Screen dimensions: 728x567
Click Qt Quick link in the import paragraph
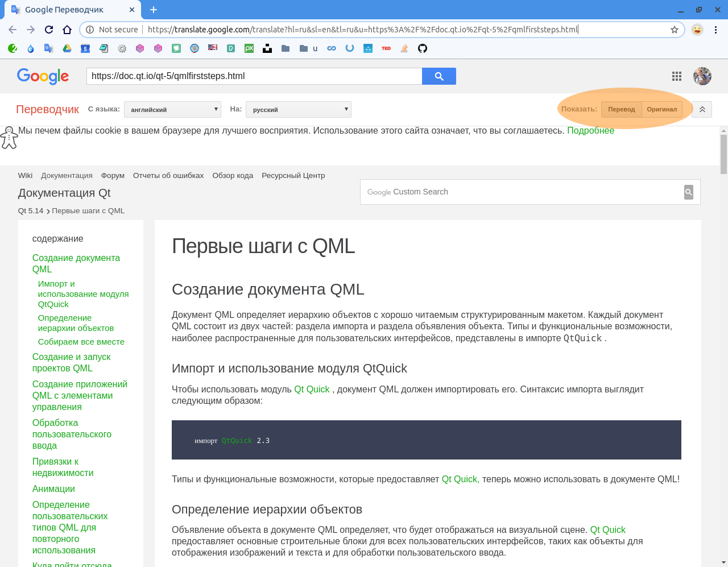point(312,390)
